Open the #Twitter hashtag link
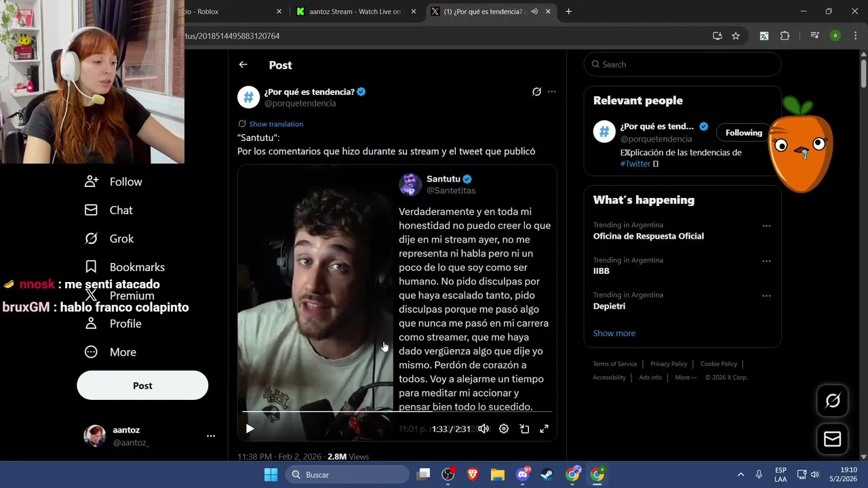This screenshot has width=868, height=488. click(x=635, y=164)
